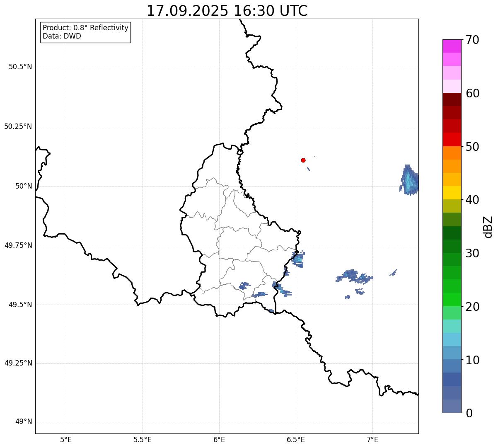498x448 pixels.
Task: Click the 49.5°N latitude label
Action: [x=20, y=305]
